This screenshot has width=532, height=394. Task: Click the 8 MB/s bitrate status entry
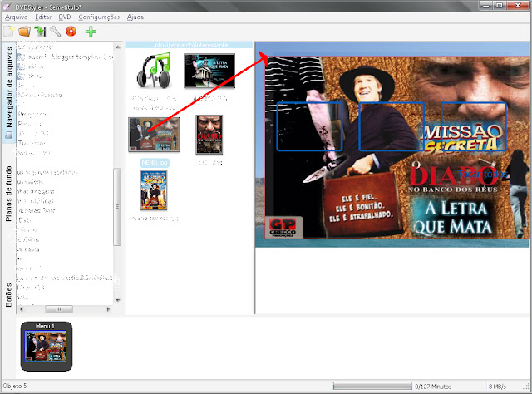point(497,387)
